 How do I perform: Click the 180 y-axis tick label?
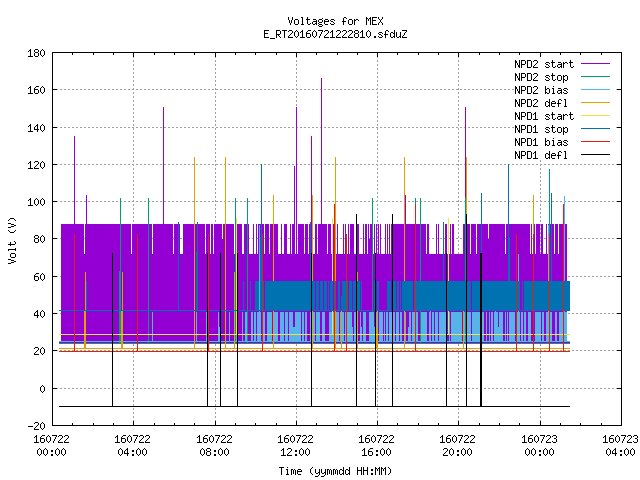pyautogui.click(x=36, y=53)
